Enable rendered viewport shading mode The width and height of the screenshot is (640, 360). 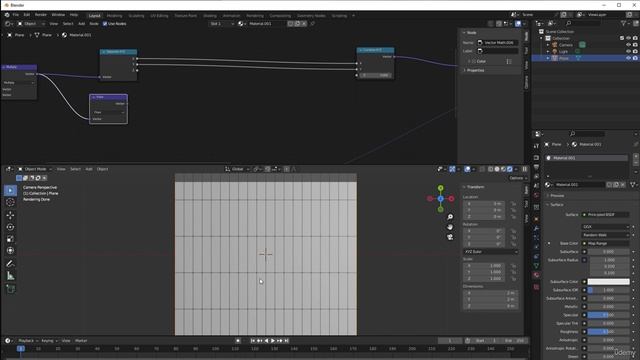pos(510,169)
